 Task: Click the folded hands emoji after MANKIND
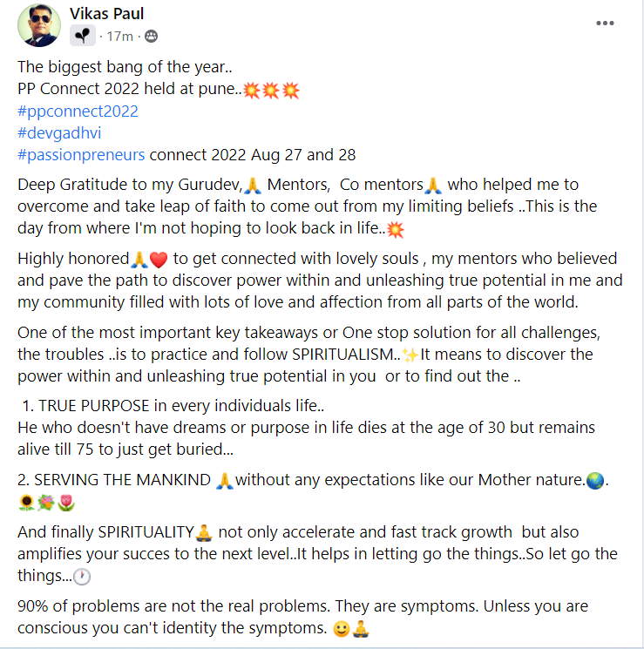tap(225, 479)
